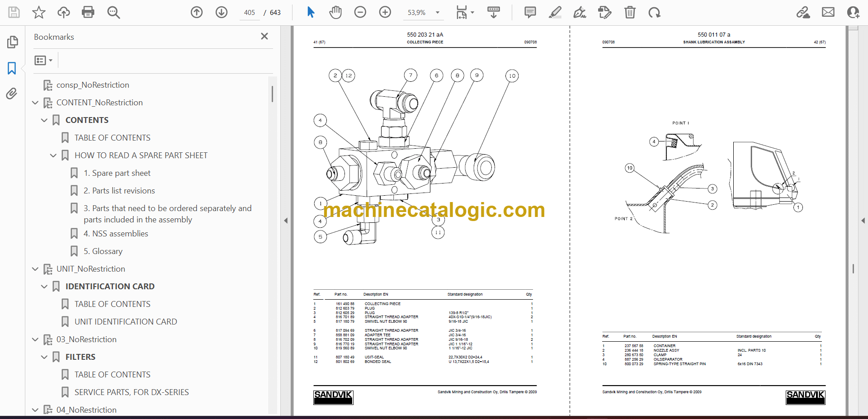This screenshot has width=868, height=419.
Task: Select the 03_NoRestriction bookmark
Action: click(86, 339)
